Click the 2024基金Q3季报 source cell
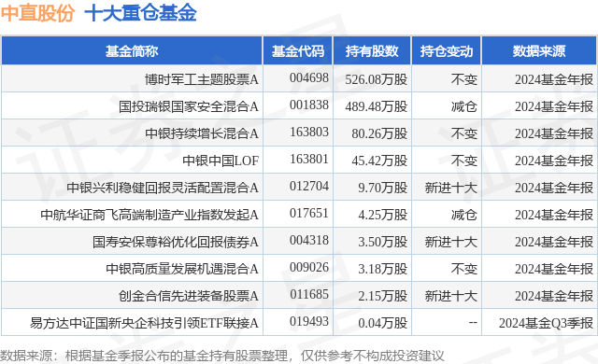 click(546, 323)
